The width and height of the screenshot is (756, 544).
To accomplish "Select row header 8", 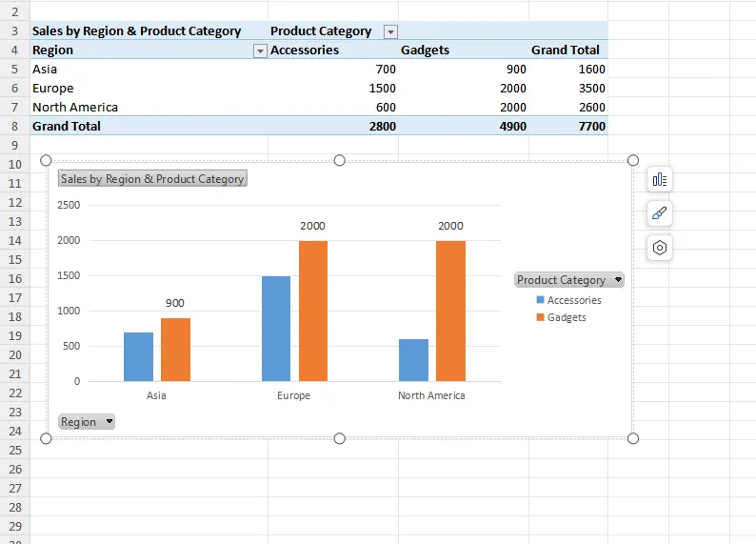I will pos(14,126).
